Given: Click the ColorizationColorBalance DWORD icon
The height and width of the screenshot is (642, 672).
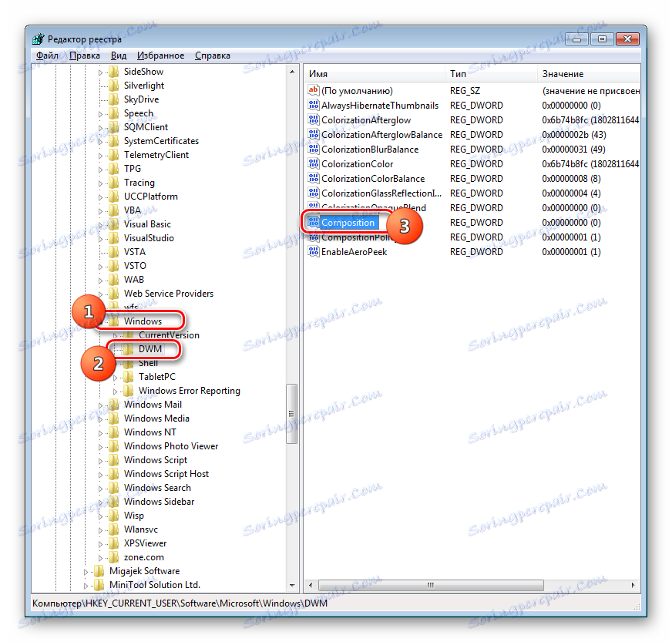Looking at the screenshot, I should click(314, 178).
